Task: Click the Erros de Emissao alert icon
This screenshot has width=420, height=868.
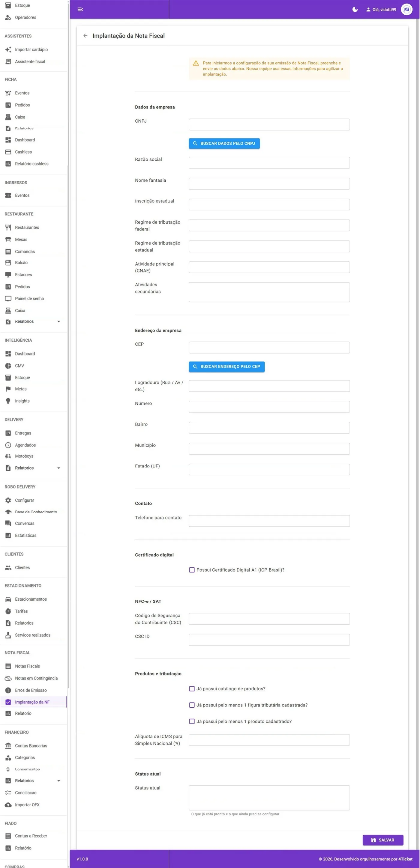Action: tap(8, 691)
